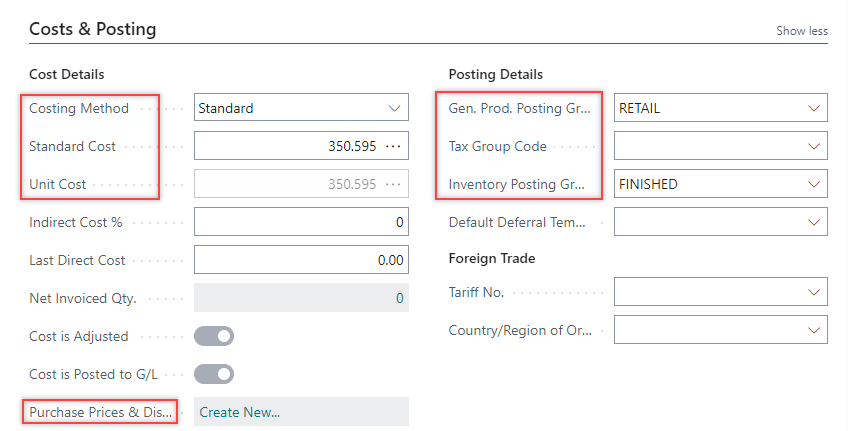The height and width of the screenshot is (431, 848).
Task: Toggle the Cost is Posted to G/L switch
Action: coord(213,374)
